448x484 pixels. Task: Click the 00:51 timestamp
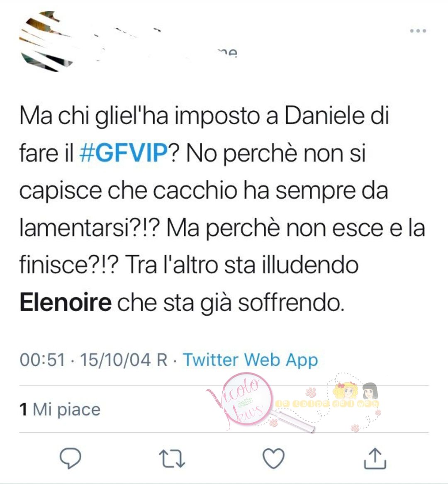click(x=43, y=360)
